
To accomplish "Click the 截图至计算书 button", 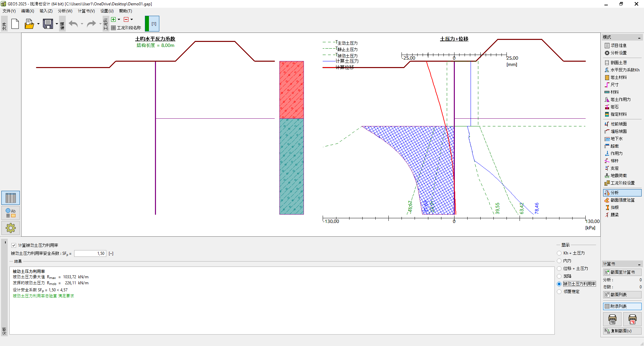I will click(x=622, y=272).
